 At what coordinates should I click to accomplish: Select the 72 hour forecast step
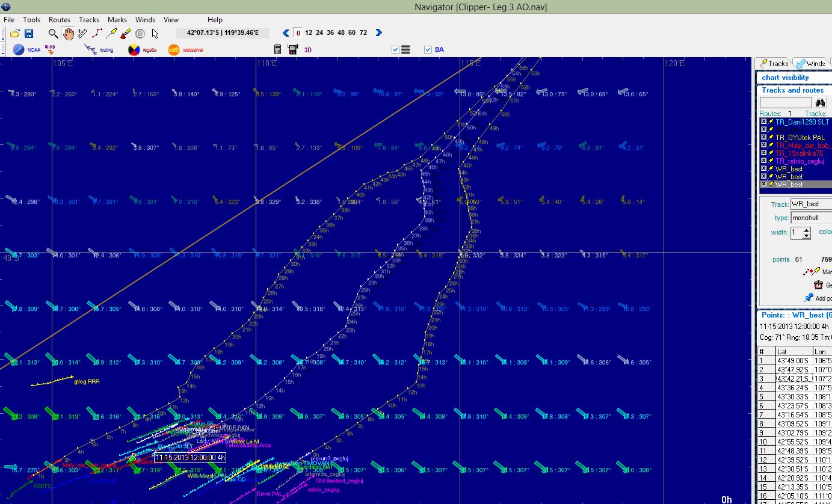pos(363,33)
